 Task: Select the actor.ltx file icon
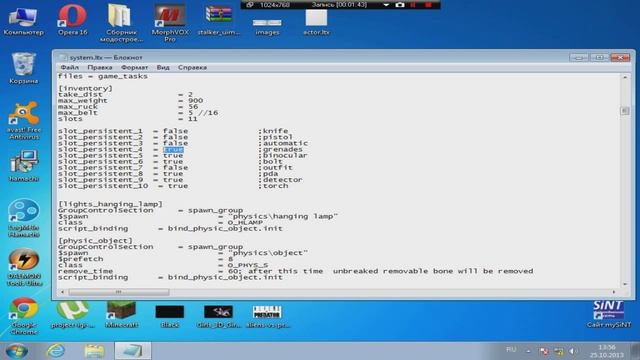pos(316,22)
